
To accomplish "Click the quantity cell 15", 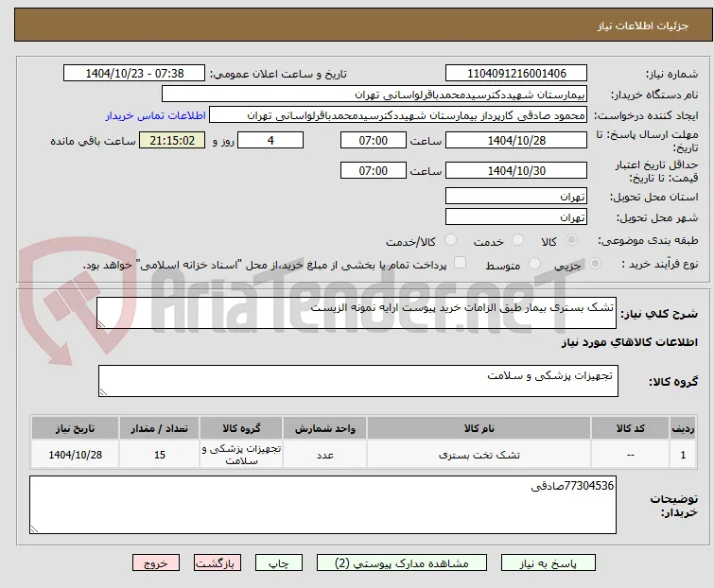I will pos(160,454).
